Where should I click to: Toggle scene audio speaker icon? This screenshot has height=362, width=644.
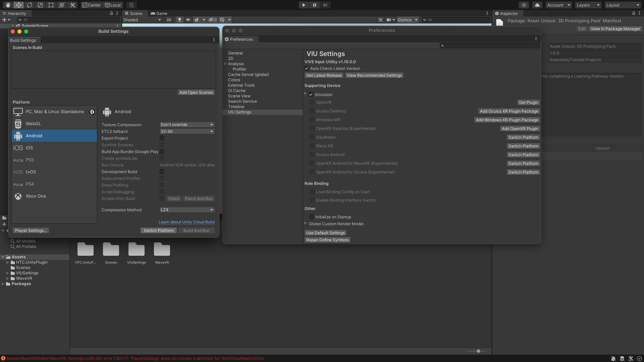tap(188, 20)
